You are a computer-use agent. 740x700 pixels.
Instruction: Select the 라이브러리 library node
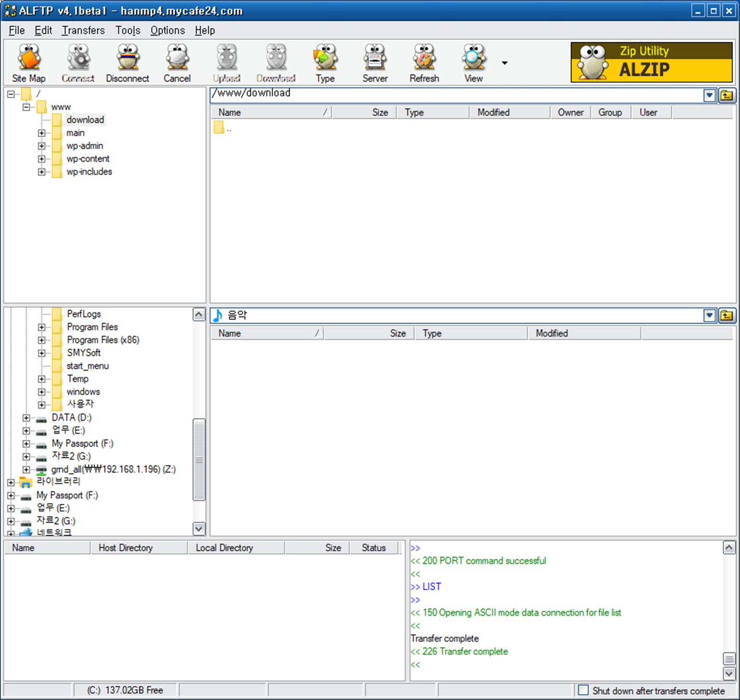click(x=59, y=481)
